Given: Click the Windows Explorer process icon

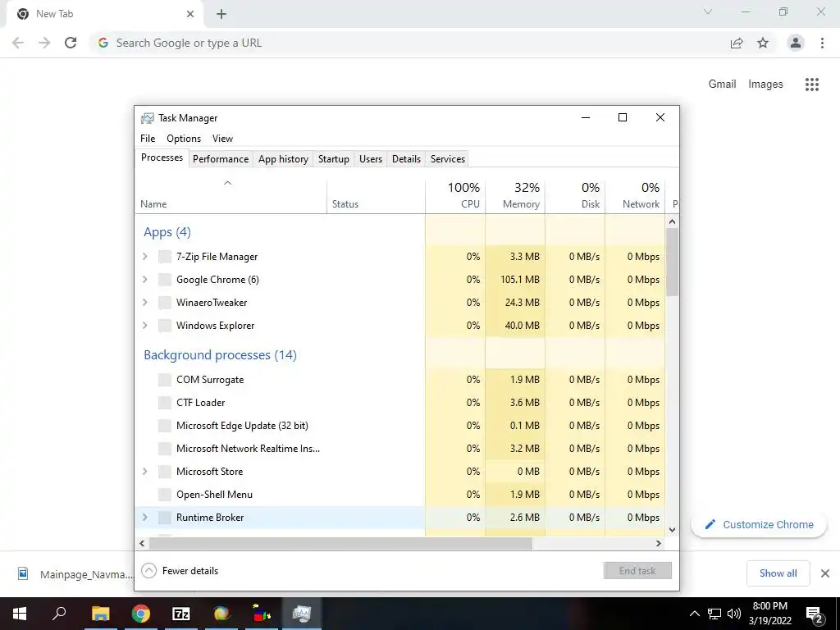Looking at the screenshot, I should 165,326.
